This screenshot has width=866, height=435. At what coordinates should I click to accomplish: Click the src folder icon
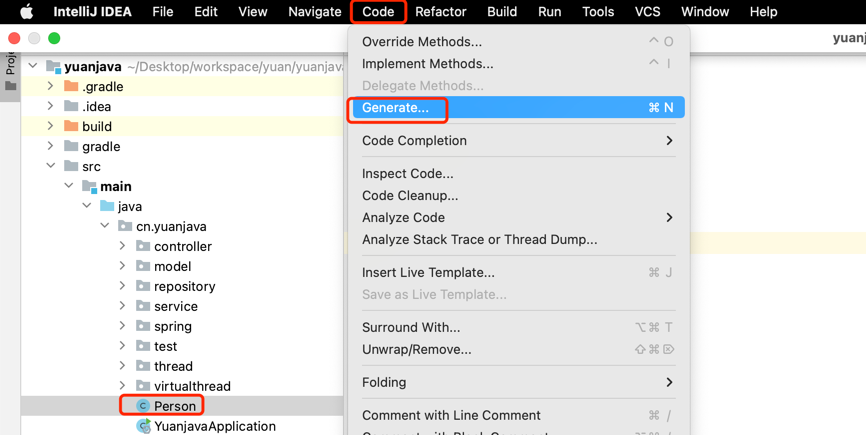[71, 166]
